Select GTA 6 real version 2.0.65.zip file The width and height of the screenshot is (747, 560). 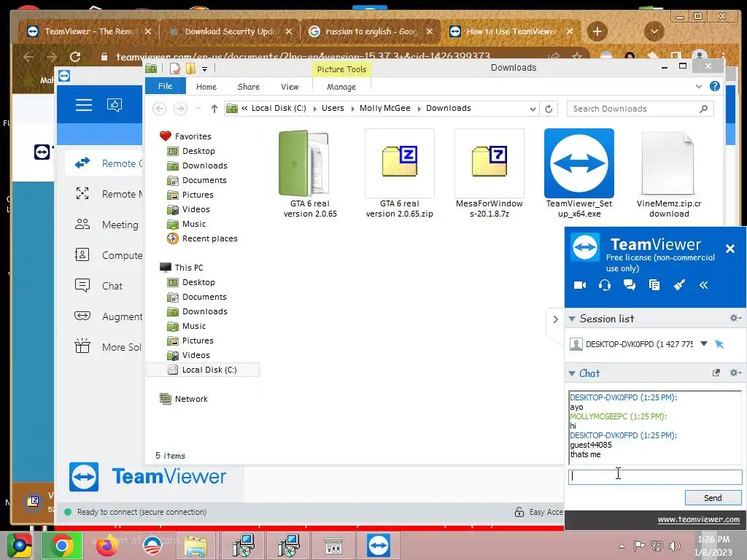coord(400,174)
